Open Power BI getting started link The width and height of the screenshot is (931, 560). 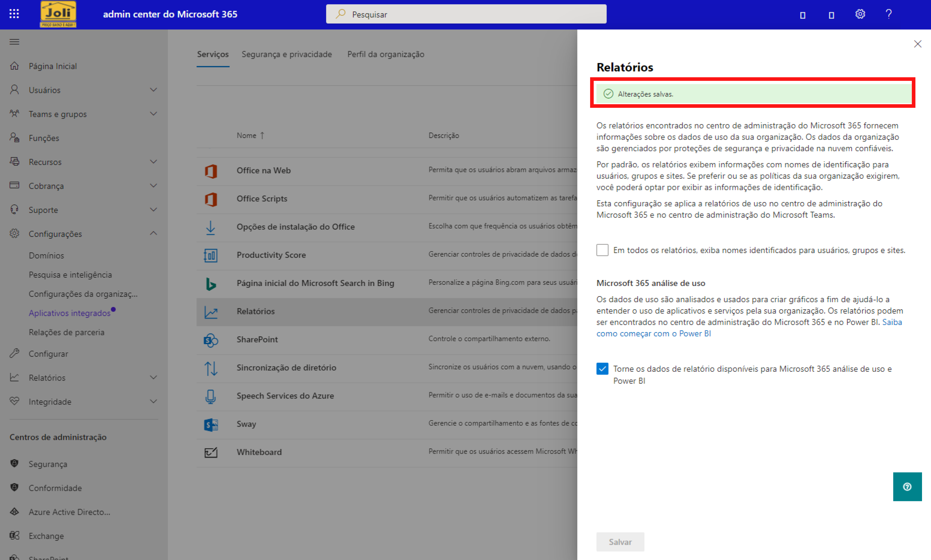[x=653, y=334]
